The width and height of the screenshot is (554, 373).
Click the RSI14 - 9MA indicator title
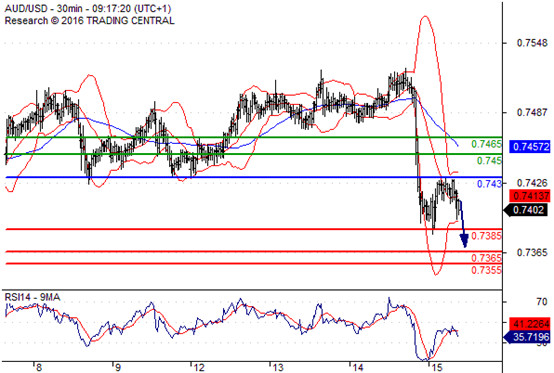click(32, 297)
